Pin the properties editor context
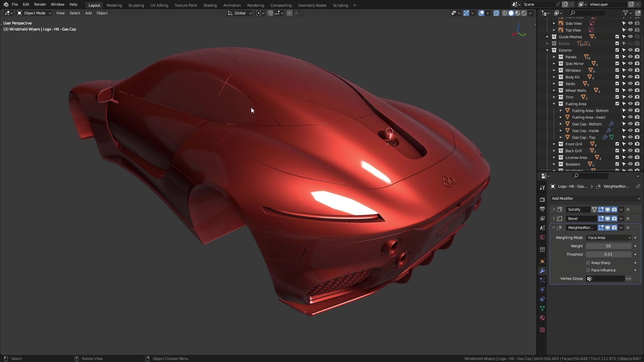This screenshot has height=362, width=644. [x=638, y=186]
